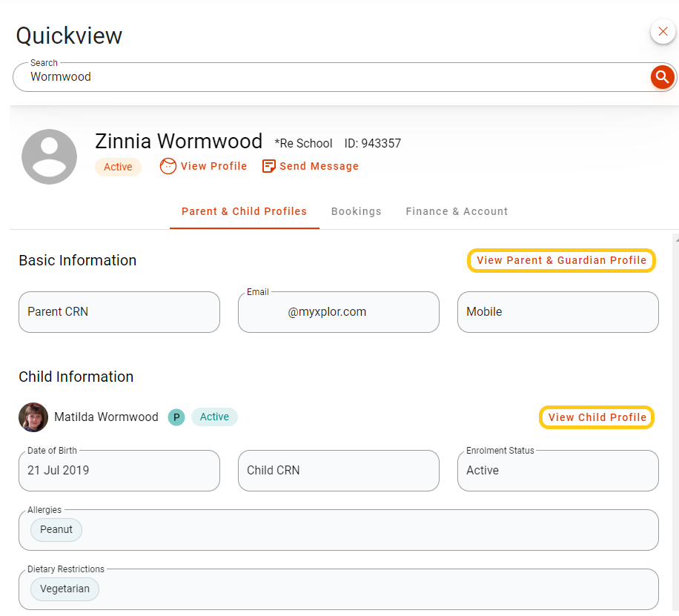Open Matilda Wormwood's profile photo
The width and height of the screenshot is (679, 616).
(x=33, y=417)
